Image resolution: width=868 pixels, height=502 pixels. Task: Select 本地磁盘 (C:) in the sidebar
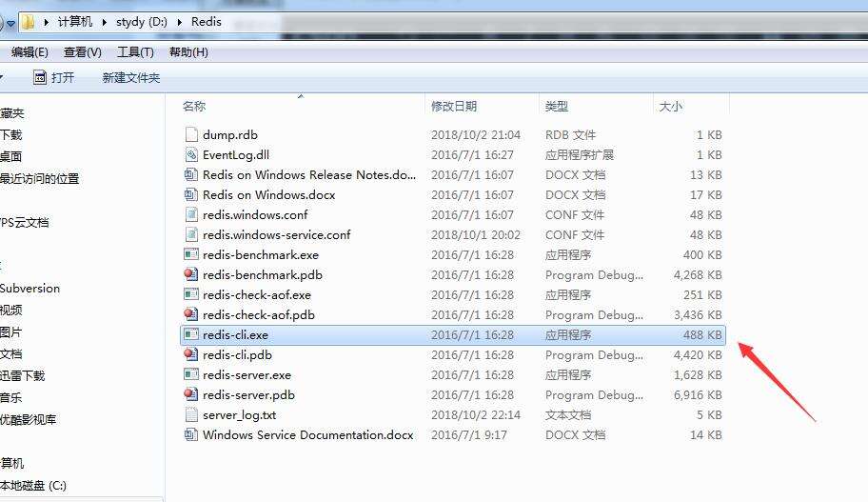coord(33,486)
